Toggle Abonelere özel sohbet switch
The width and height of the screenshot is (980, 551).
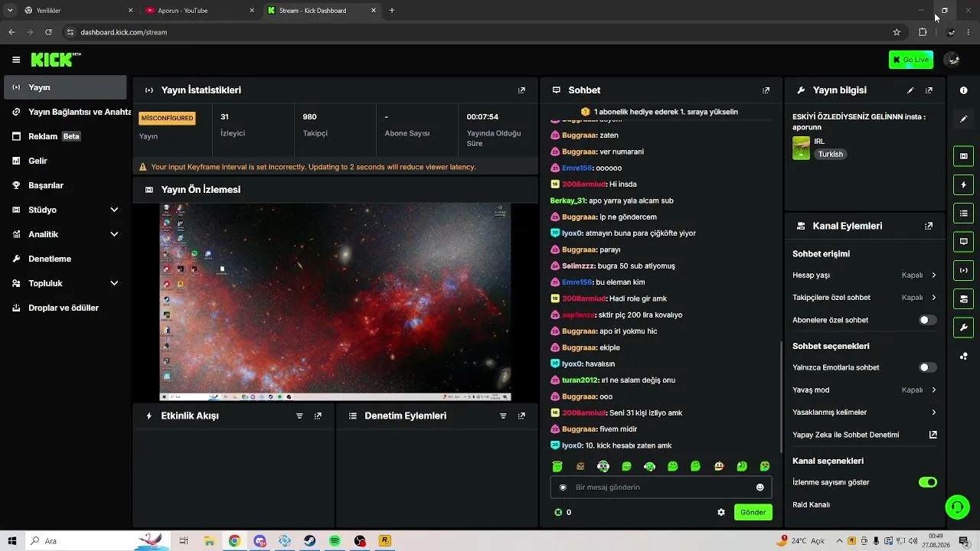click(x=927, y=320)
